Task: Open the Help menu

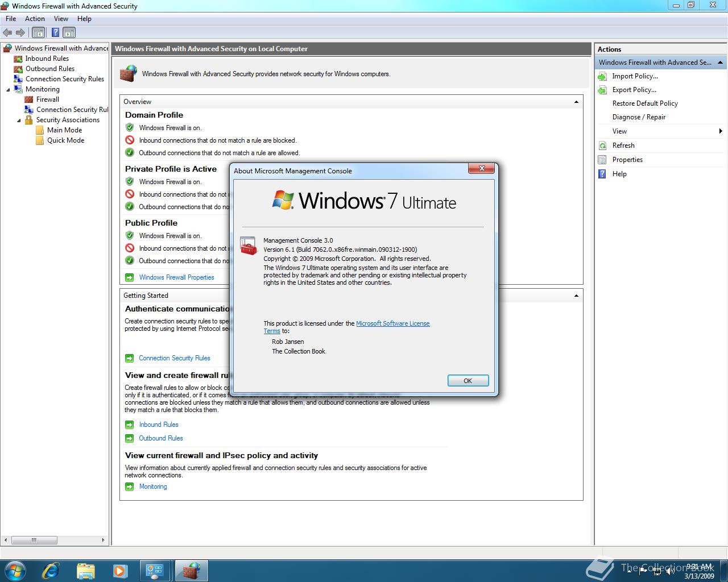Action: (x=84, y=19)
